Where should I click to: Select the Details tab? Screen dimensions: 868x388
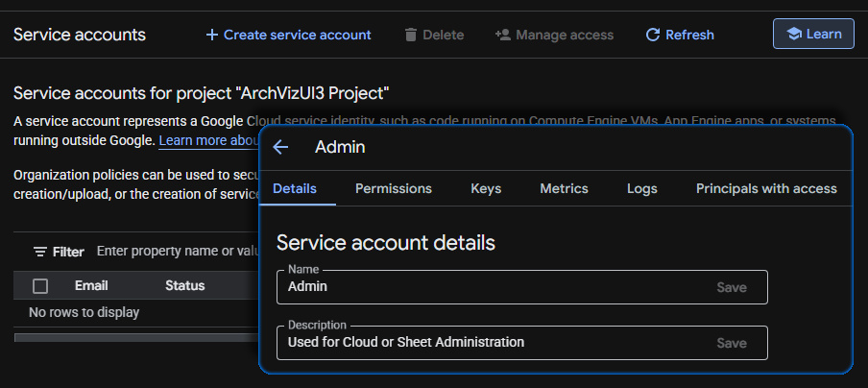coord(295,188)
